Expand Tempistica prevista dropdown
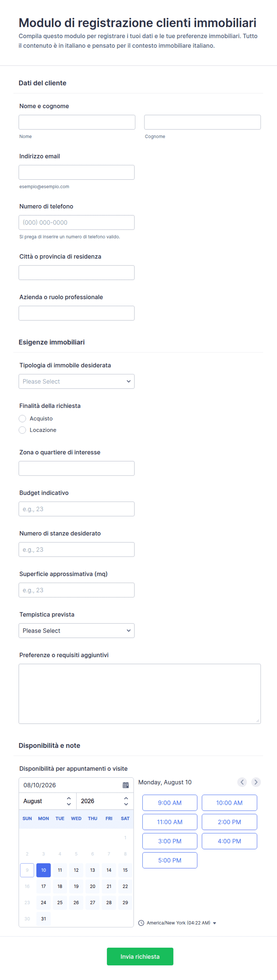The image size is (277, 980). point(77,630)
